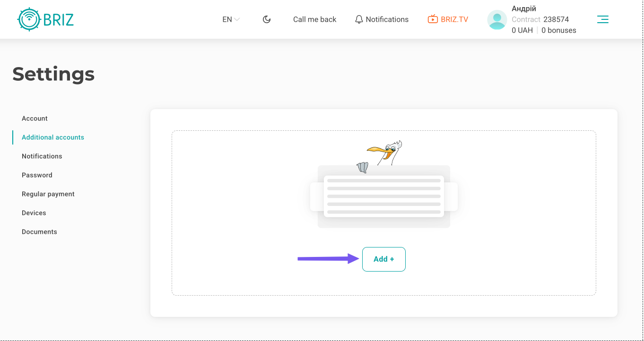Open Documents settings section
The image size is (644, 341).
click(x=39, y=232)
